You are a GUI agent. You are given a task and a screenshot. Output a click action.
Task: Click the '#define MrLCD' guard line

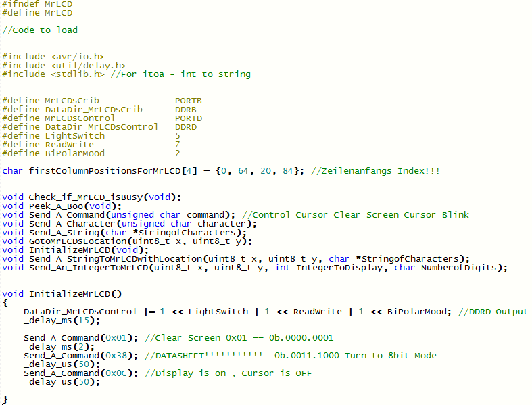coord(37,13)
